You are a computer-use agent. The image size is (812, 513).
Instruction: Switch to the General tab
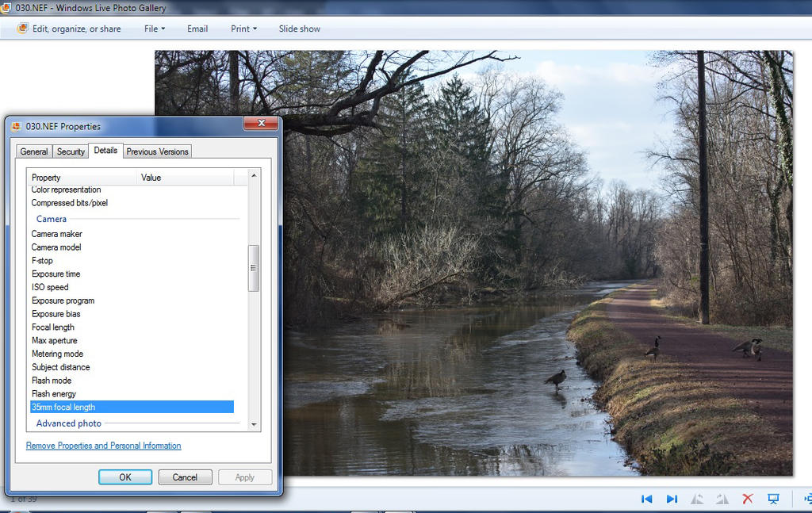click(34, 151)
